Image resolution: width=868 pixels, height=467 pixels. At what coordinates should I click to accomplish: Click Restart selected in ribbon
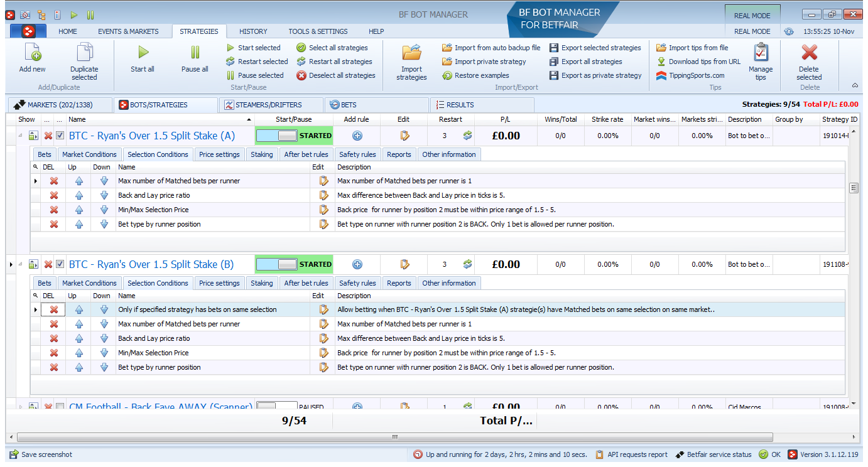[x=257, y=62]
